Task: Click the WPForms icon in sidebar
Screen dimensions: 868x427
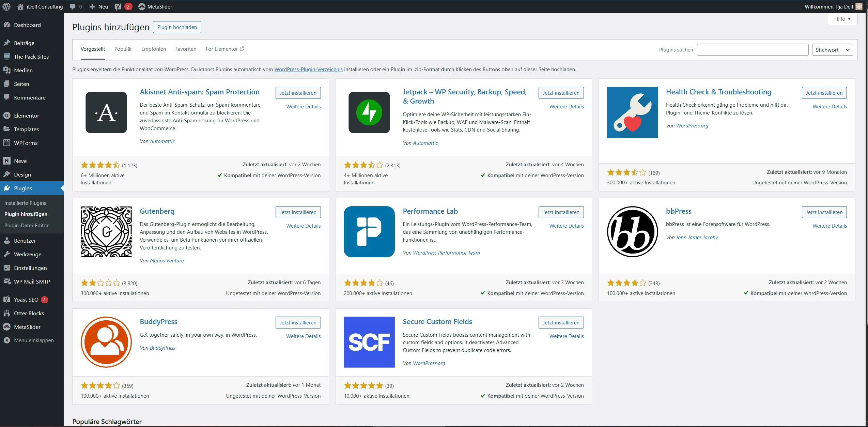Action: pos(7,143)
